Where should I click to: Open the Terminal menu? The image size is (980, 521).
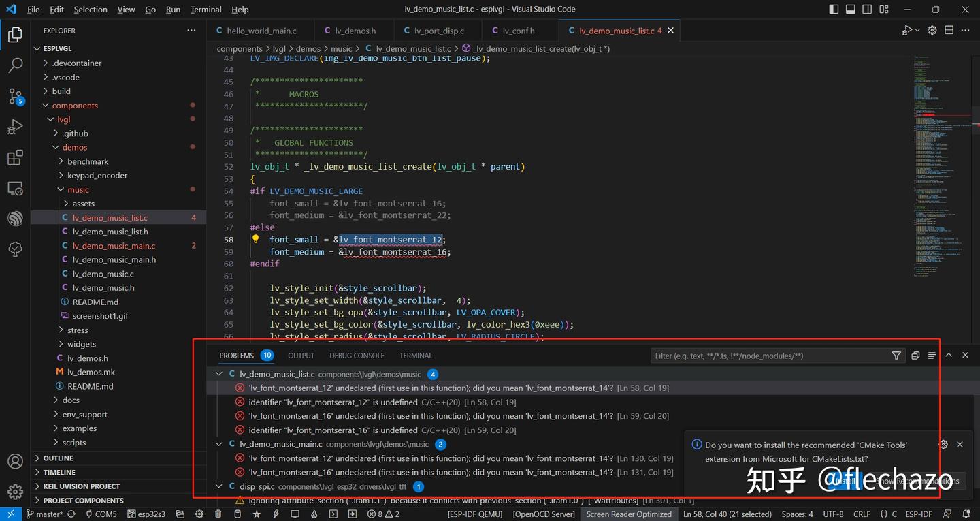[206, 10]
